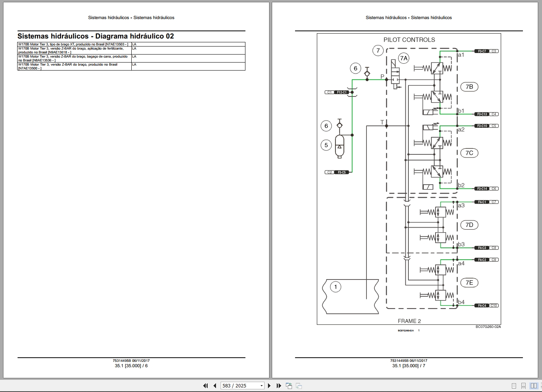Image resolution: width=542 pixels, height=392 pixels.
Task: Click the F12-C1 connector label
Action: pos(341,92)
